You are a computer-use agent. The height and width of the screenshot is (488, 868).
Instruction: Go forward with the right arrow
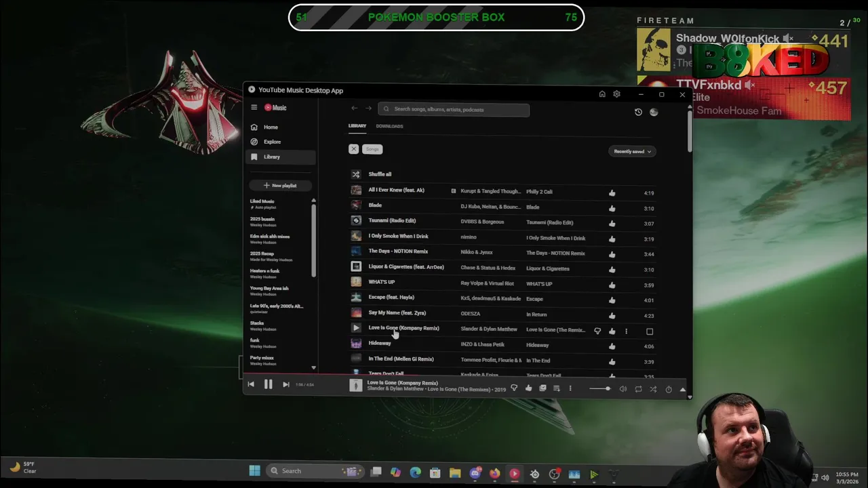[x=368, y=108]
